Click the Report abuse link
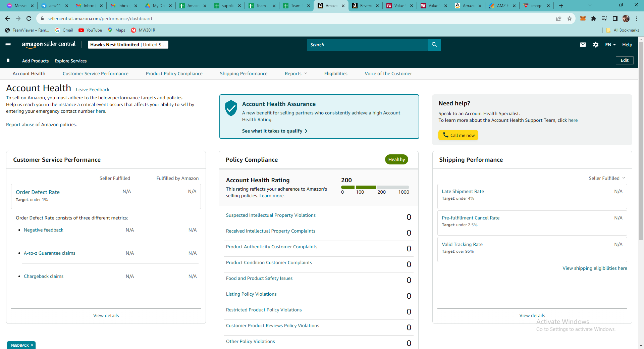Viewport: 644px width, 349px height. coord(20,124)
